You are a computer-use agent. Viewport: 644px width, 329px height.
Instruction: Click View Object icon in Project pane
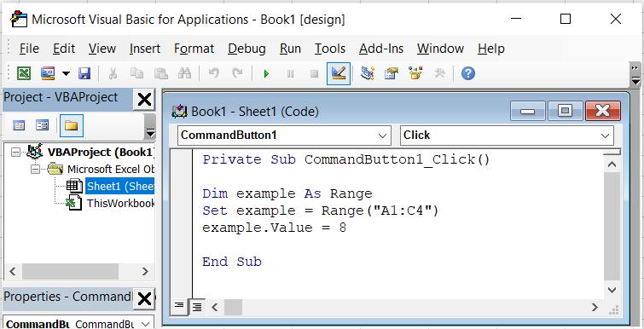pos(42,125)
